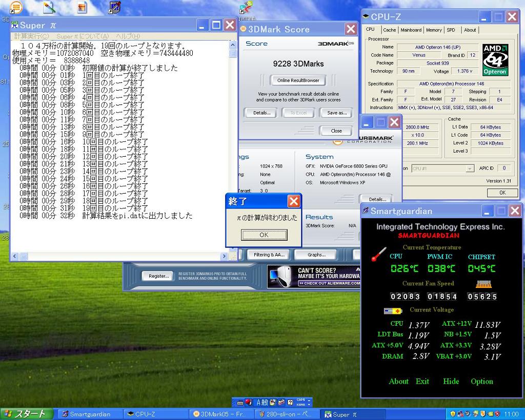Open the orange picture file desktop icon

click(x=82, y=7)
